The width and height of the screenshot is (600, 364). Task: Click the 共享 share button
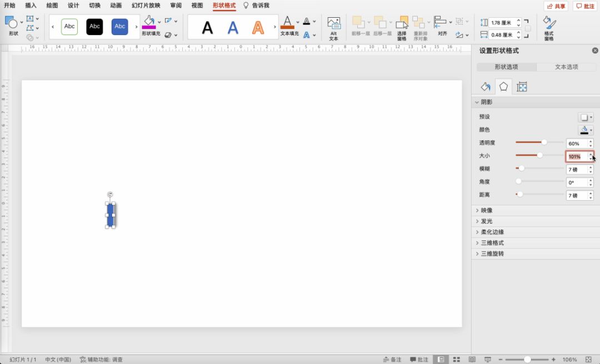556,6
